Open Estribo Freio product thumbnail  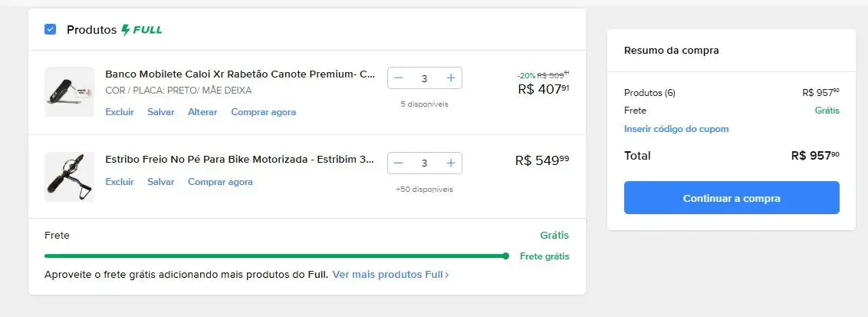[69, 177]
